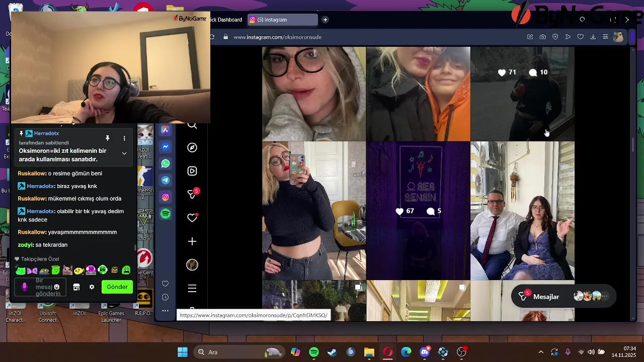Click Opera toolbar send flow arrow icon

point(568,37)
